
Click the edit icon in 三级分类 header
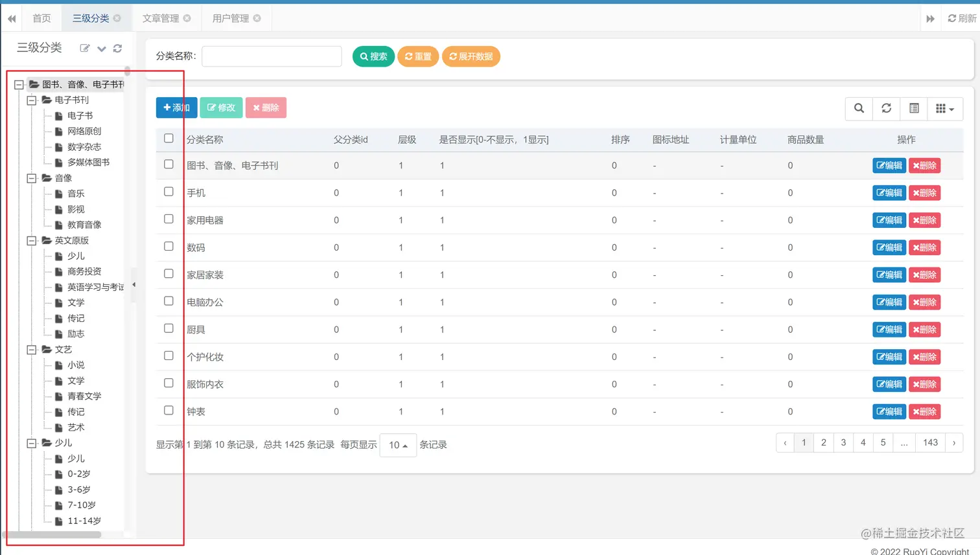click(84, 48)
